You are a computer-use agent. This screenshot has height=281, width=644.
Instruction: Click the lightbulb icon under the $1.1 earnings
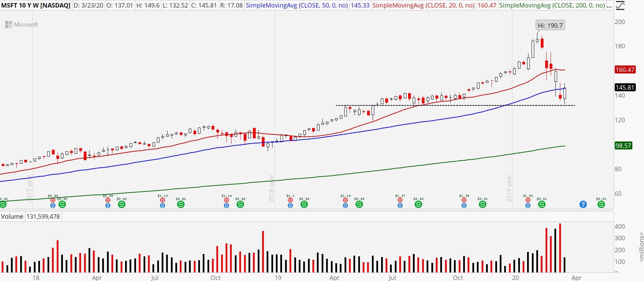point(290,206)
